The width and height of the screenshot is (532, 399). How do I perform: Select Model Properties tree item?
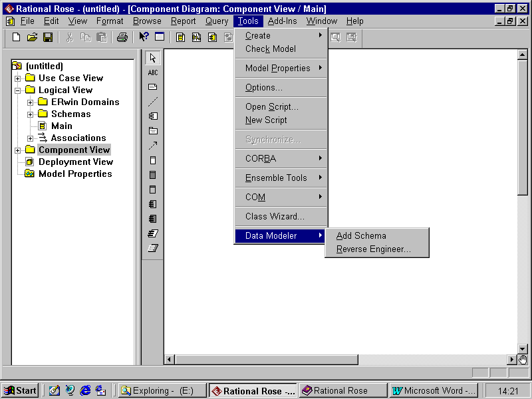click(75, 174)
